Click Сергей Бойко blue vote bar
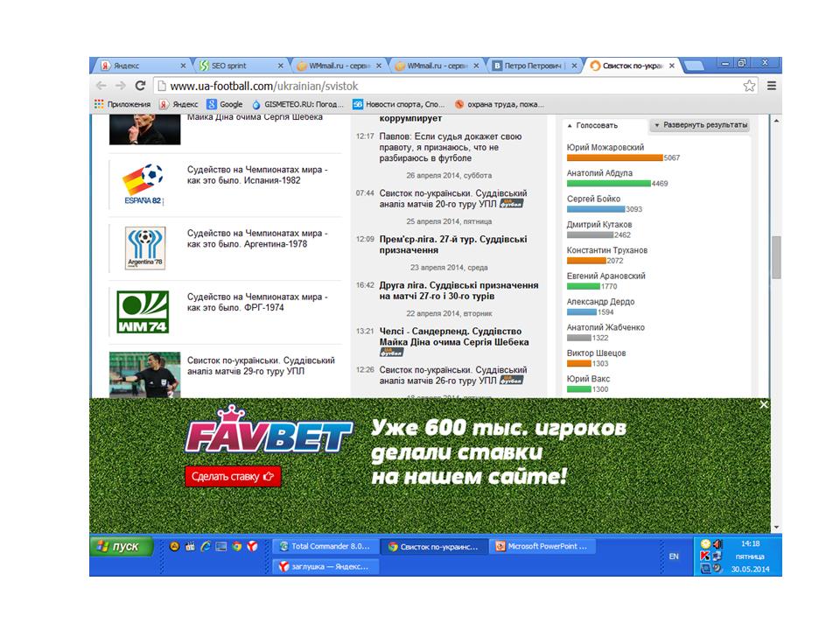Viewport: 840px width, 630px height. tap(596, 209)
